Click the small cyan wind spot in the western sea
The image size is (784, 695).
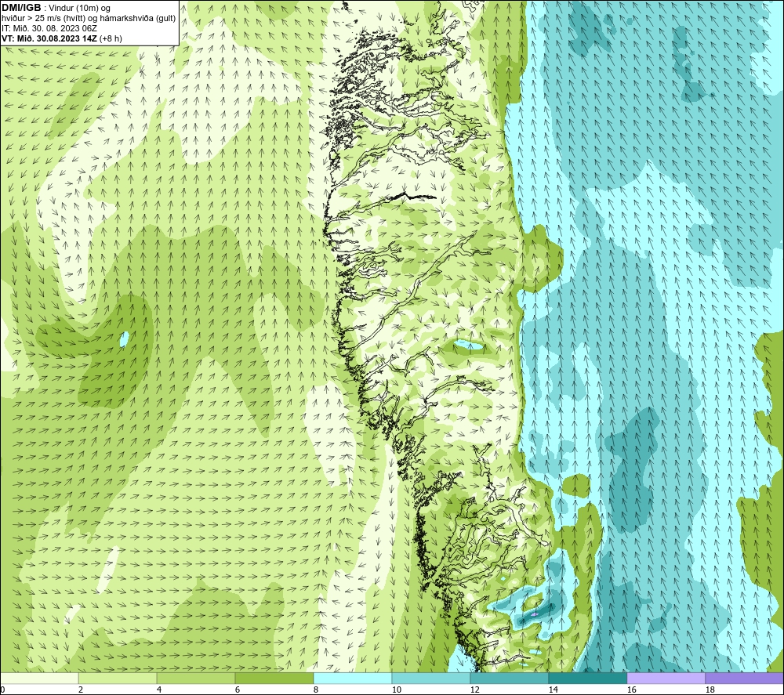click(x=124, y=339)
